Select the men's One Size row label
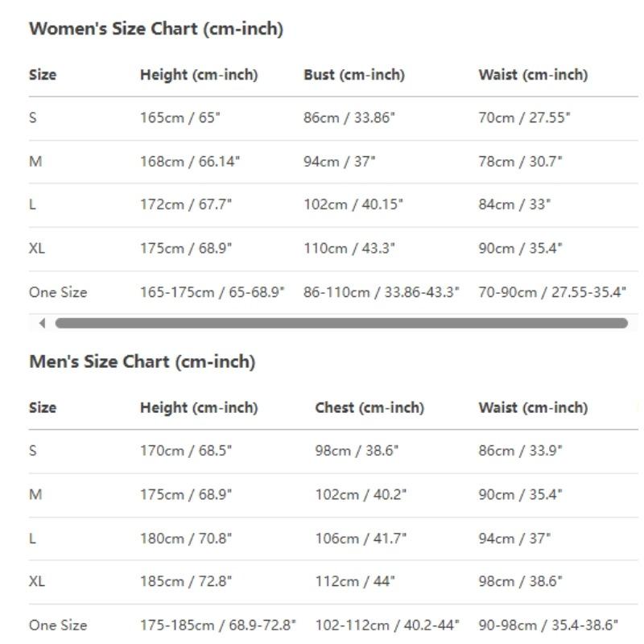The height and width of the screenshot is (644, 644). tap(58, 625)
